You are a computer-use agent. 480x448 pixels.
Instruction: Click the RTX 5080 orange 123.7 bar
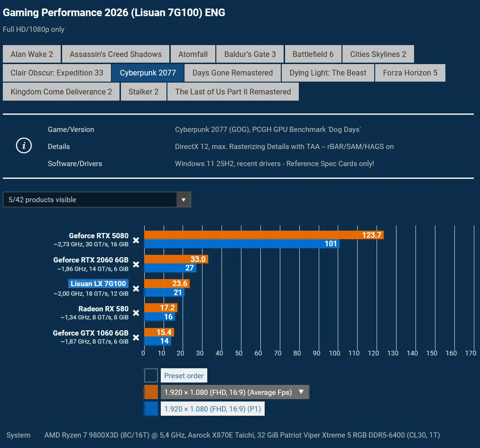coord(264,235)
